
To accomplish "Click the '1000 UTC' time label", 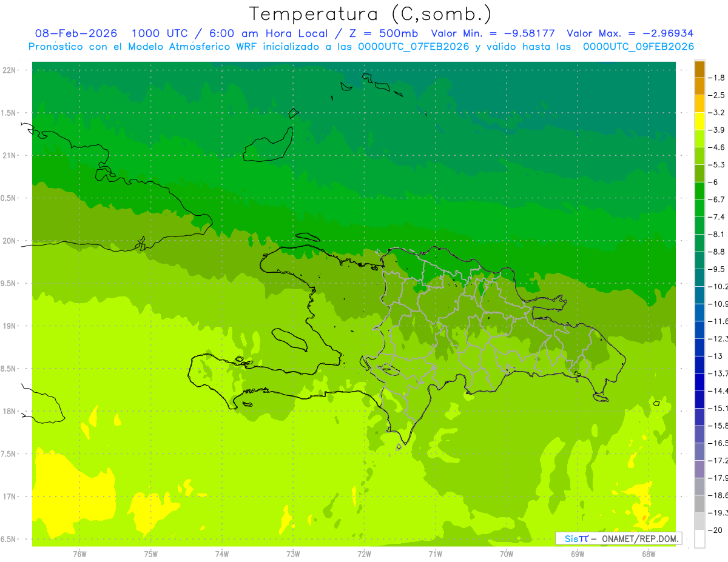I will (x=160, y=33).
